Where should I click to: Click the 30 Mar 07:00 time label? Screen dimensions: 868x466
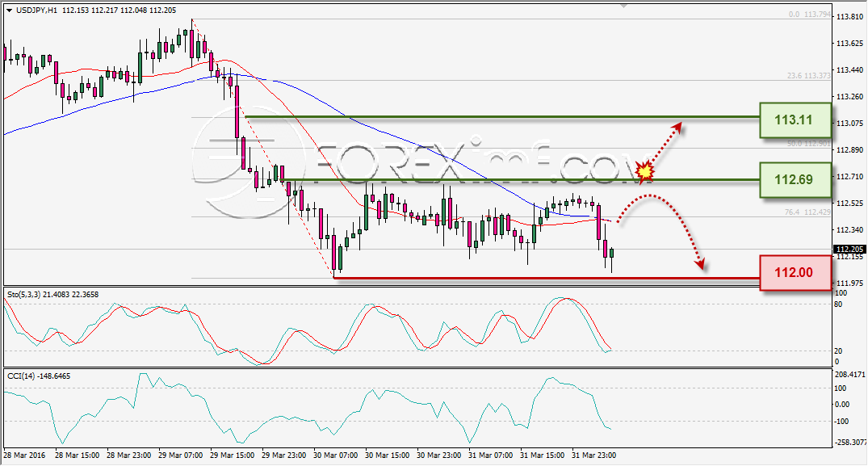point(335,456)
